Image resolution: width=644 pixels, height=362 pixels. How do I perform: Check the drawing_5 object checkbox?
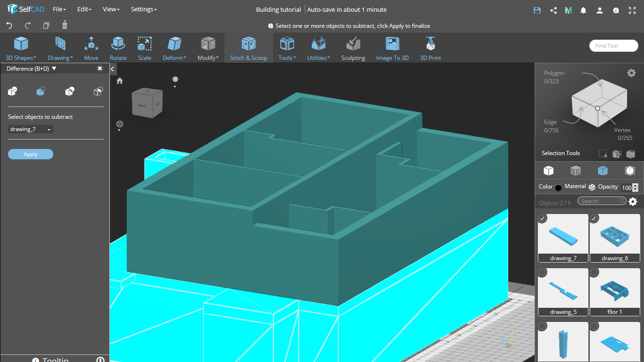(x=543, y=272)
